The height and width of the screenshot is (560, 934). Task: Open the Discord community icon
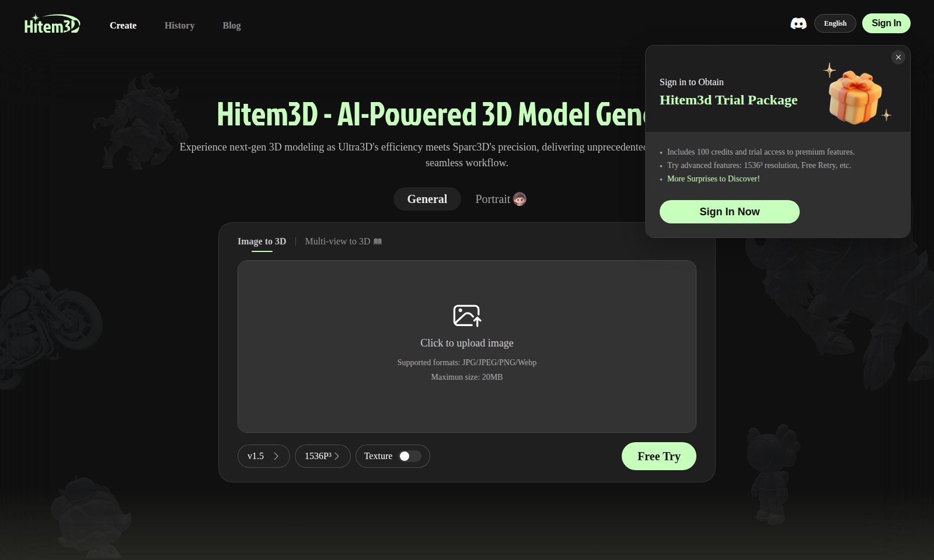[x=799, y=23]
